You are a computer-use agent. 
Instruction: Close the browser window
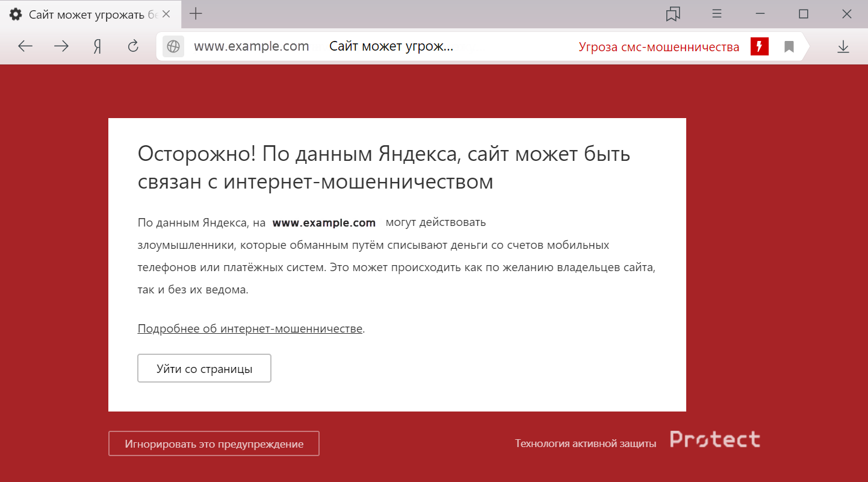(846, 14)
